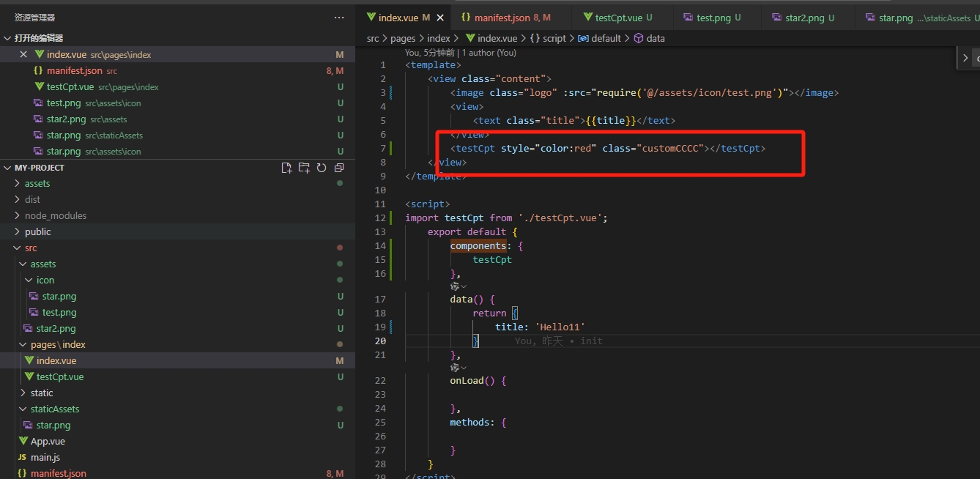The image size is (980, 479).
Task: Click the index.vue breadcrumb segment
Action: tap(491, 39)
